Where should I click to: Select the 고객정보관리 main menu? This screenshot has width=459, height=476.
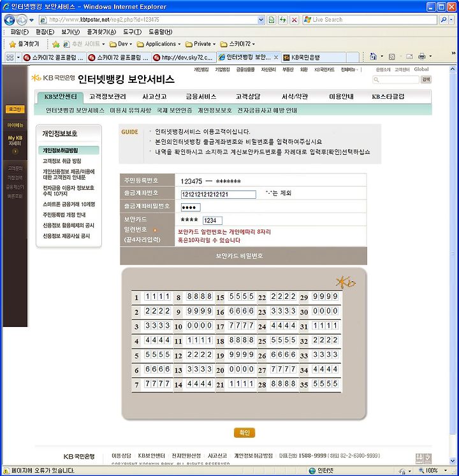[x=108, y=97]
